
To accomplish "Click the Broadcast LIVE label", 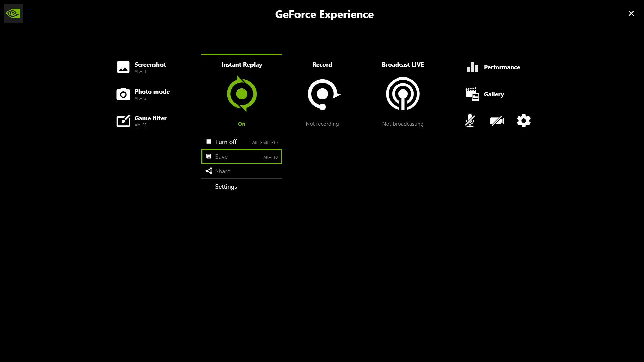I will coord(403,65).
